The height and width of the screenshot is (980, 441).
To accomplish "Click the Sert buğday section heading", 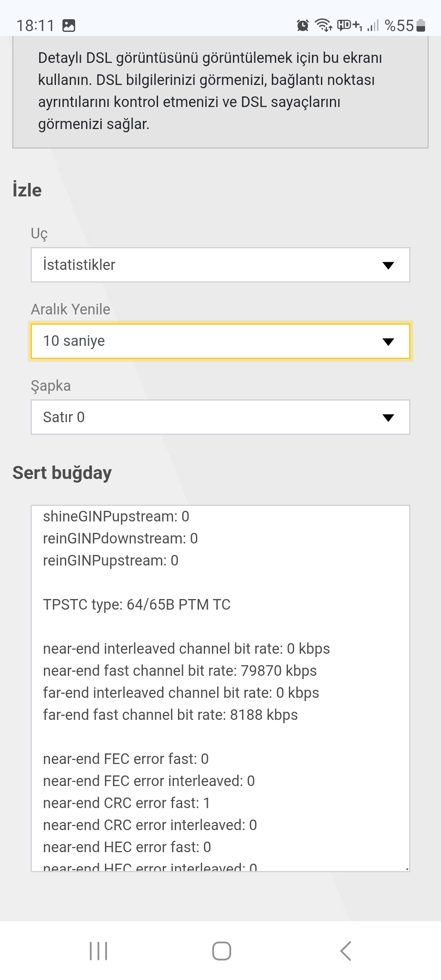I will (x=62, y=473).
